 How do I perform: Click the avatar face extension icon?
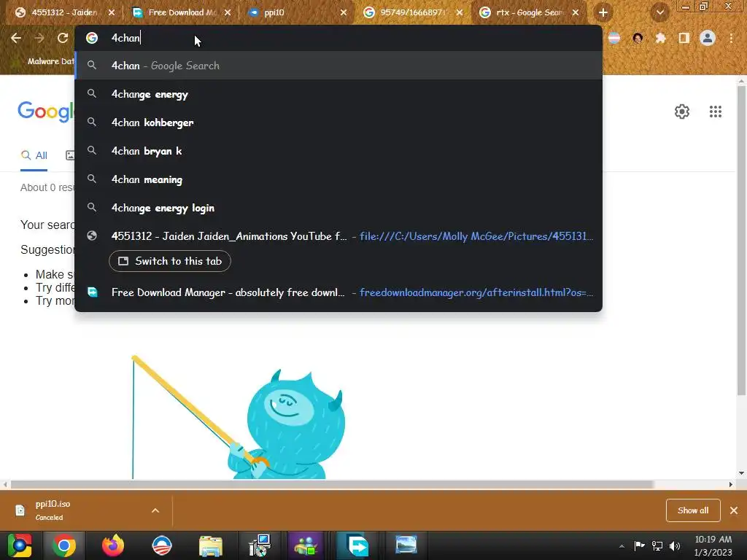(x=638, y=38)
